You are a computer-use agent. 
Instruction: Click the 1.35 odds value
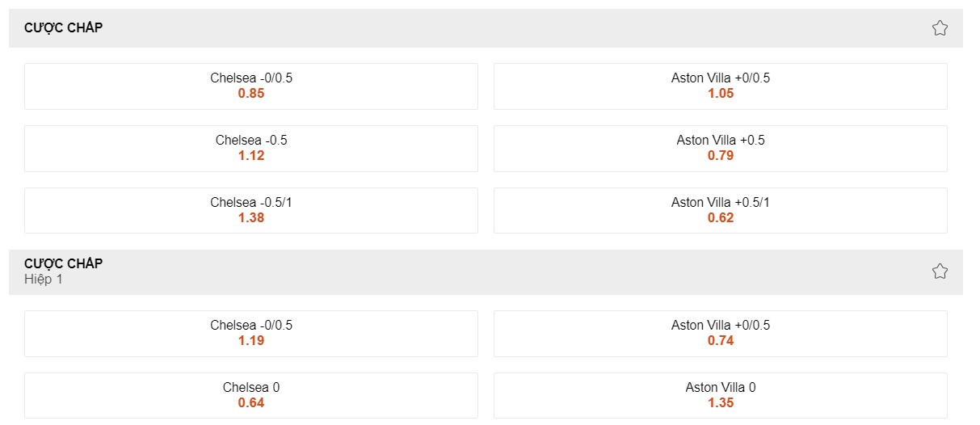point(720,403)
